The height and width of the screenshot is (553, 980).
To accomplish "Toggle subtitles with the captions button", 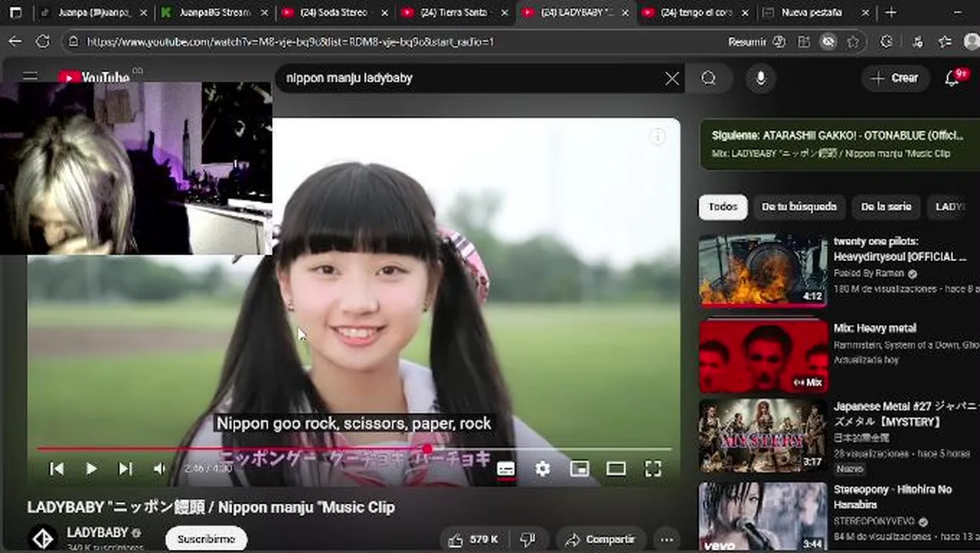I will pos(506,469).
